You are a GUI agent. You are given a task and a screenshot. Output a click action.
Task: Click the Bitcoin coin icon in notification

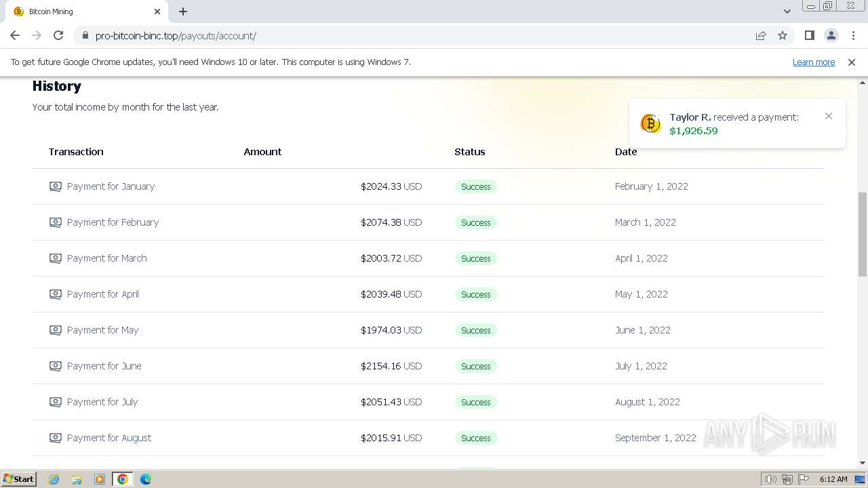[x=650, y=123]
